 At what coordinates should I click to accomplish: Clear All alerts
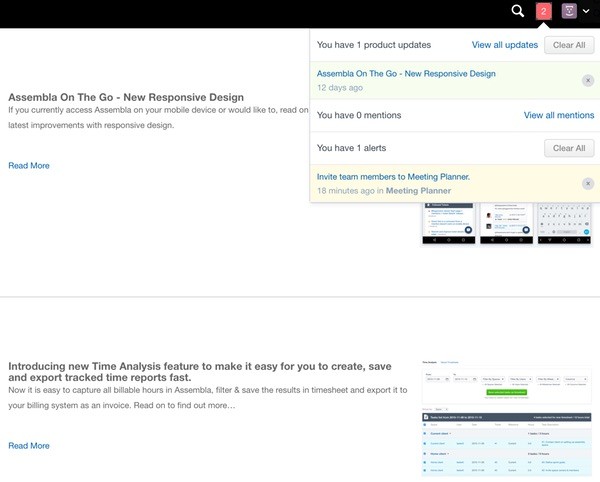(x=569, y=148)
